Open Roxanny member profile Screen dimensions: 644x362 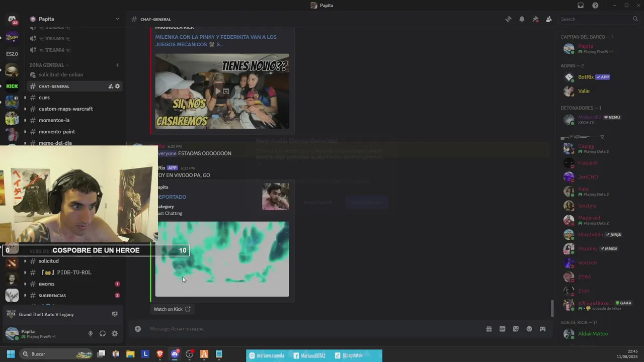point(600,249)
